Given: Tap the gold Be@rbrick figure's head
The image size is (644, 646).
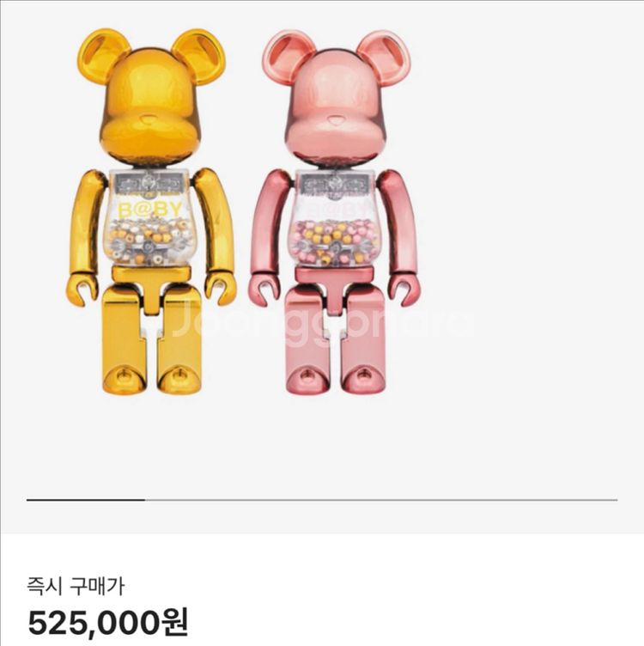Looking at the screenshot, I should (x=151, y=99).
